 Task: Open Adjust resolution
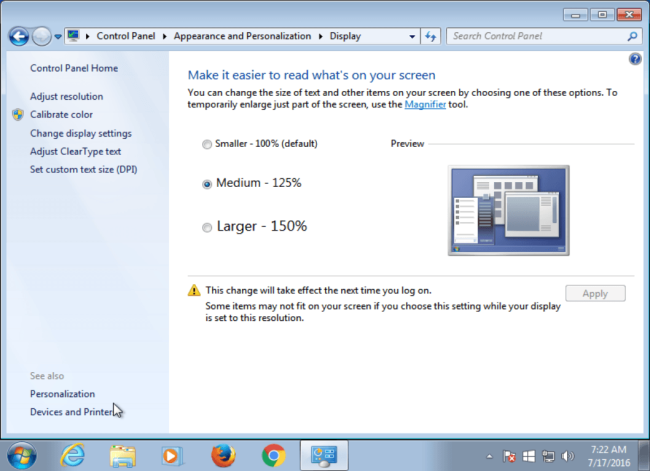66,96
